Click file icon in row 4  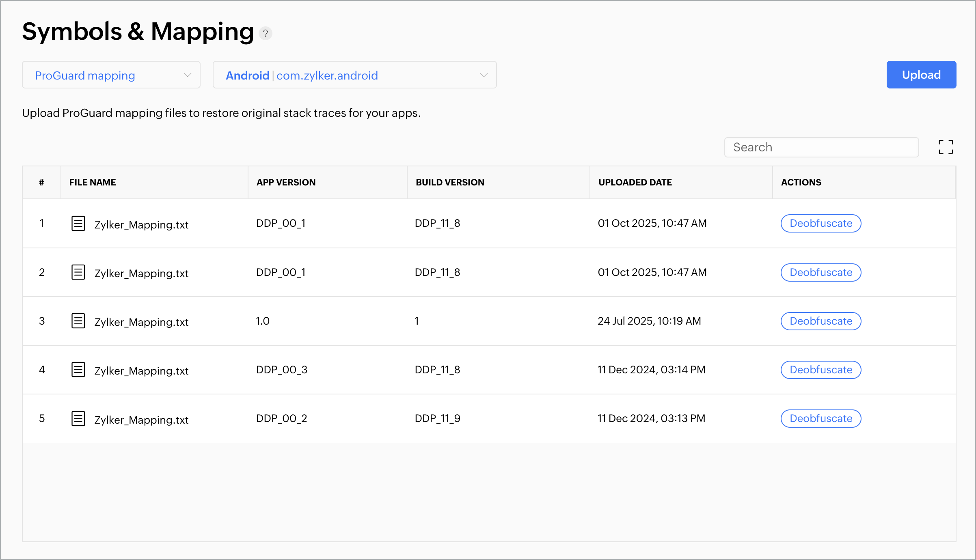coord(78,369)
